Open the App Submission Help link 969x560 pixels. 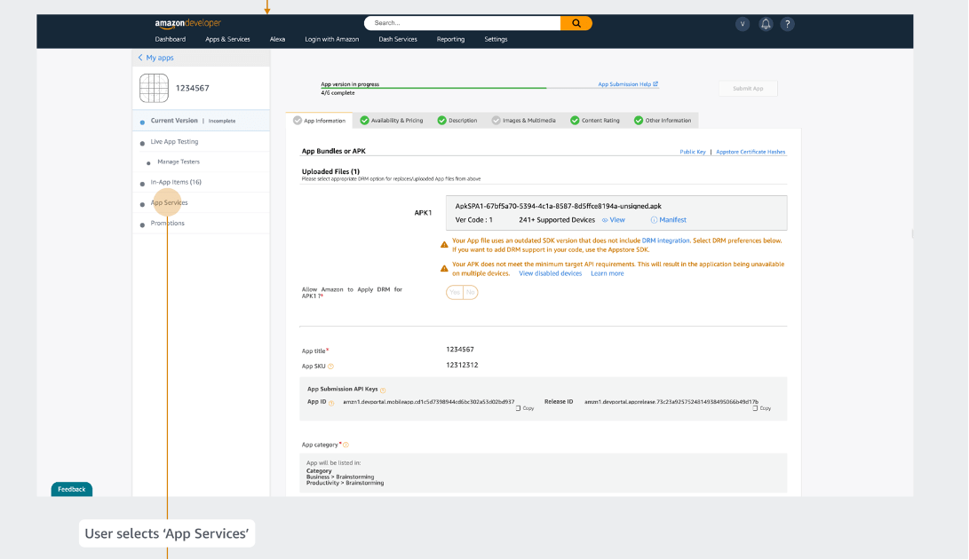[x=627, y=84]
